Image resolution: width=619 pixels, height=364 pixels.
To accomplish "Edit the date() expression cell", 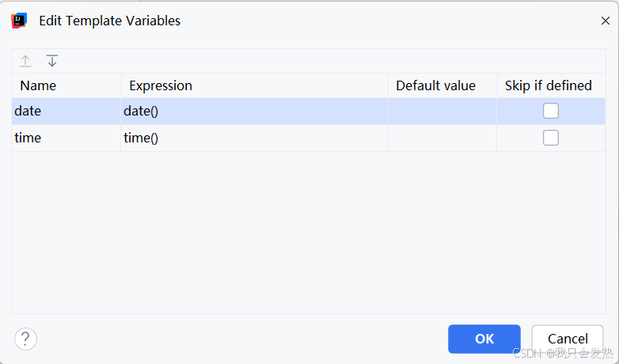I will pos(141,112).
